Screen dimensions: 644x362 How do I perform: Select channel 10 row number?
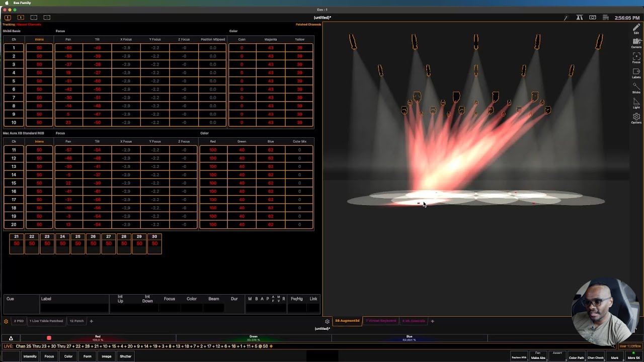tap(14, 122)
